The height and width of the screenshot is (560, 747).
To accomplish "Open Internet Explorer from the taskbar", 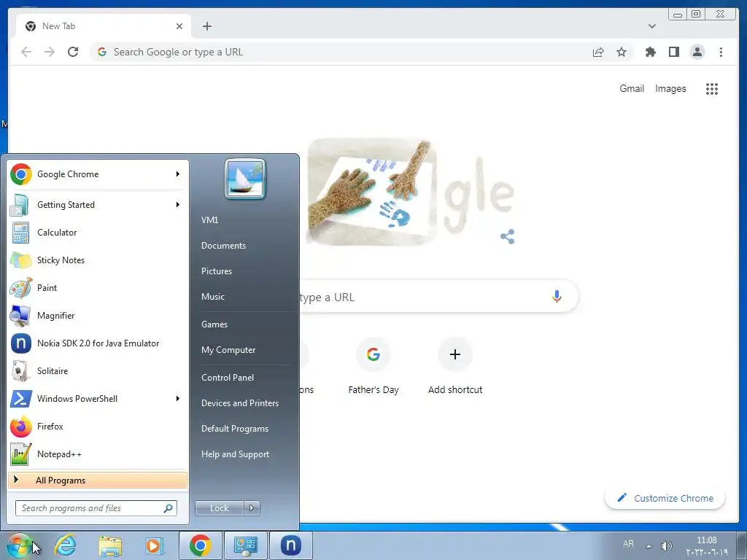I will 65,545.
